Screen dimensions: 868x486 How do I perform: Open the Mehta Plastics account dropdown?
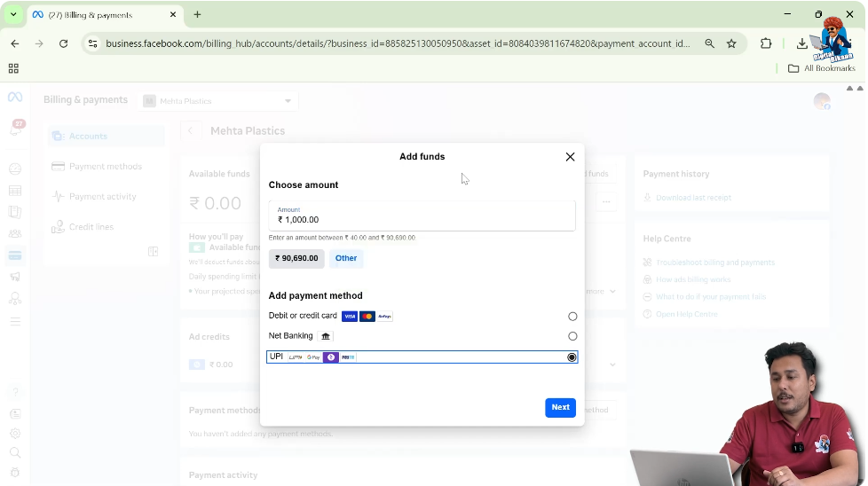[217, 101]
